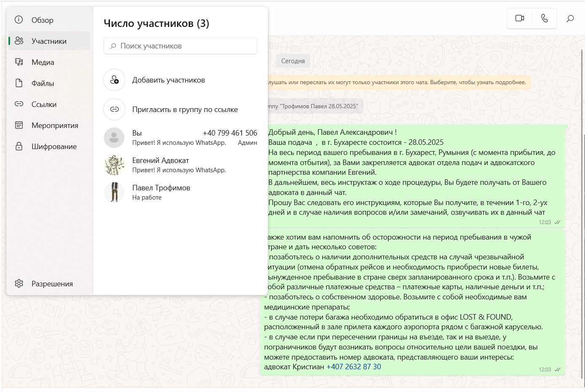The image size is (585, 392).
Task: Open the Мероприятия tab
Action: pos(49,125)
